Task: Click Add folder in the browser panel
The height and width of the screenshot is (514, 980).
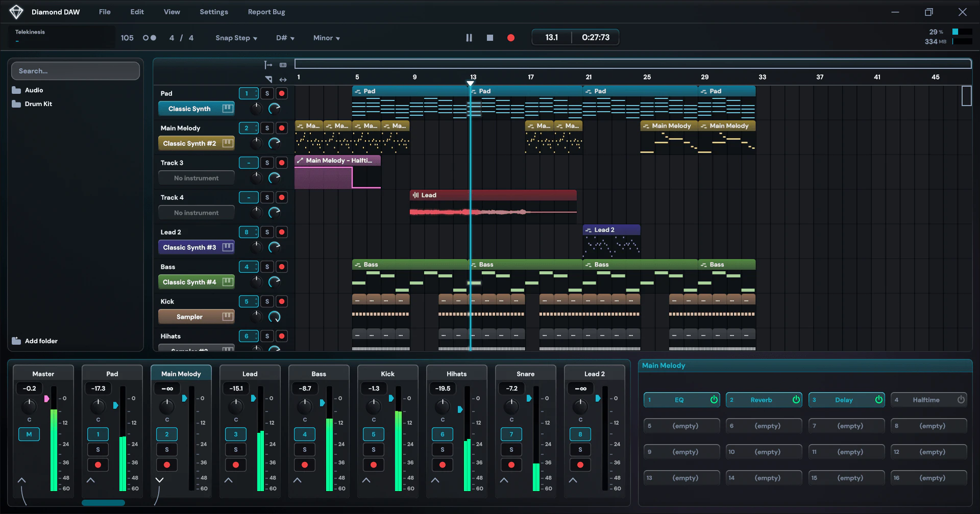Action: [35, 341]
